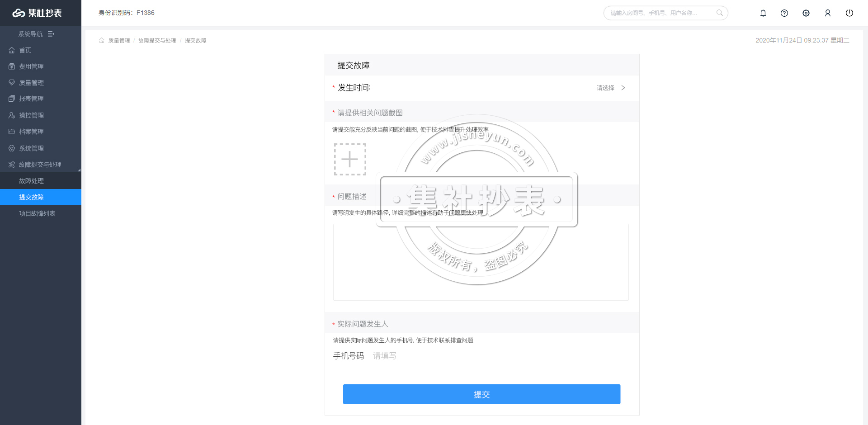This screenshot has height=425, width=868.
Task: Click the home icon in breadcrumb
Action: pos(102,41)
